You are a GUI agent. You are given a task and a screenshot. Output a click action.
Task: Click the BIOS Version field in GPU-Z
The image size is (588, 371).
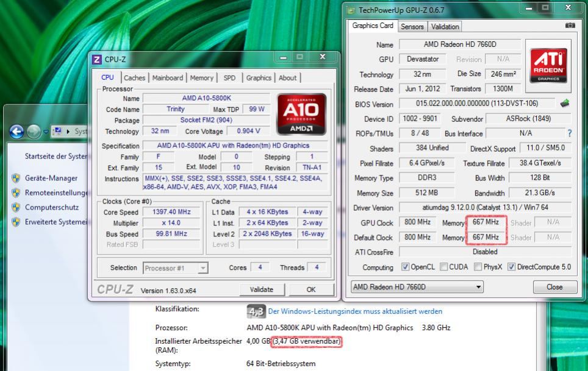(476, 104)
